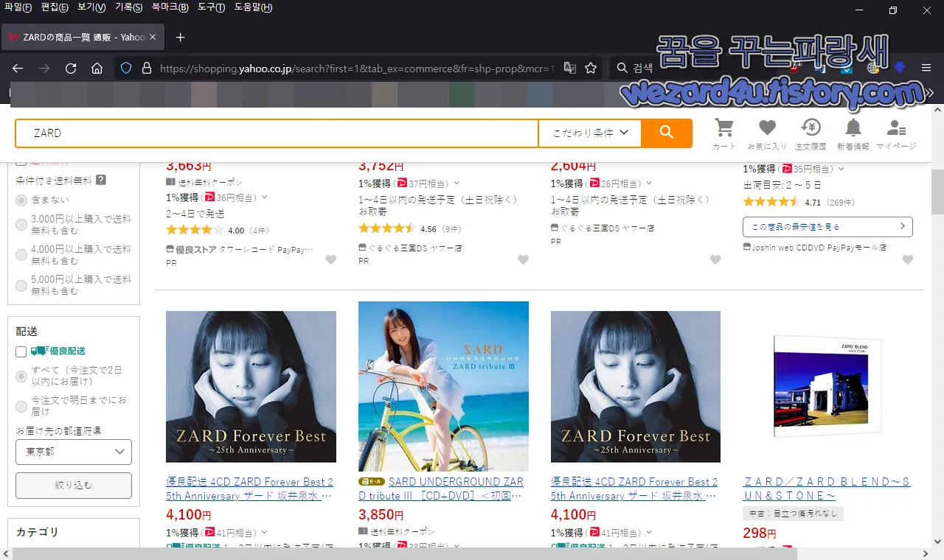The height and width of the screenshot is (560, 944).
Task: Show site security lock info
Action: click(146, 69)
